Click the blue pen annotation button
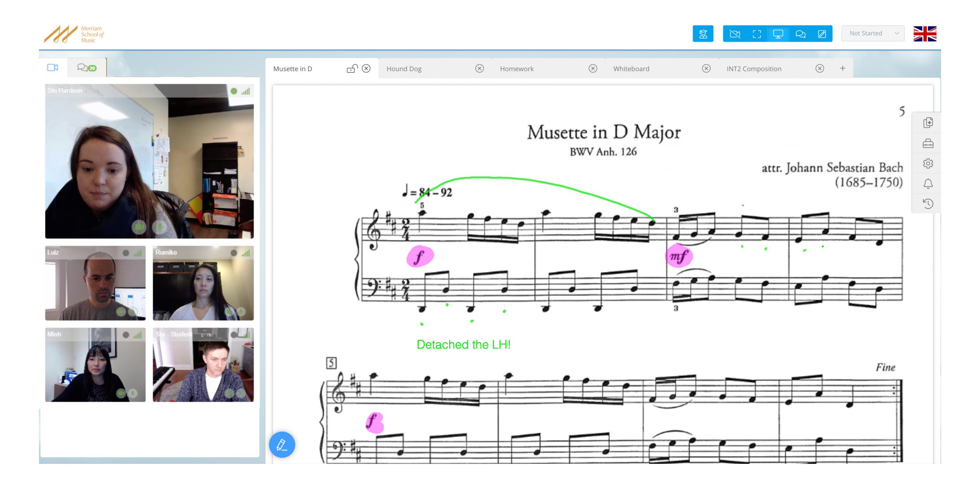980x483 pixels. tap(282, 445)
